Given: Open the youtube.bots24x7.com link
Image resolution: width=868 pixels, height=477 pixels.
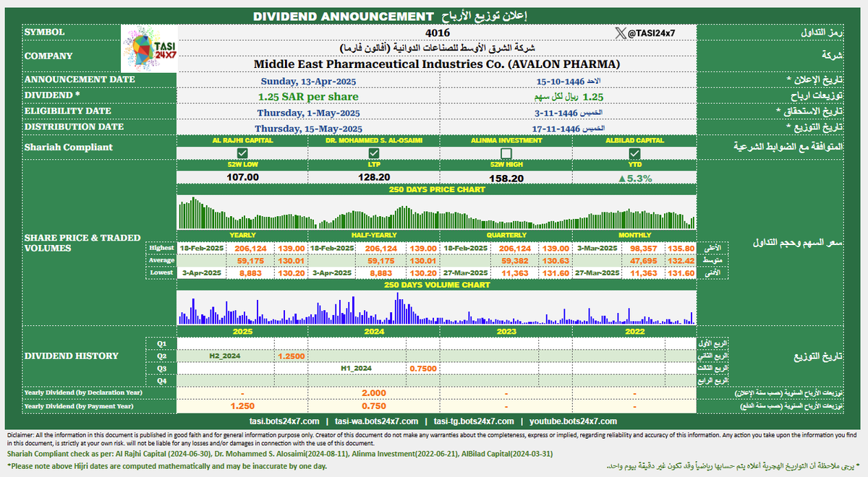Looking at the screenshot, I should pos(573,421).
